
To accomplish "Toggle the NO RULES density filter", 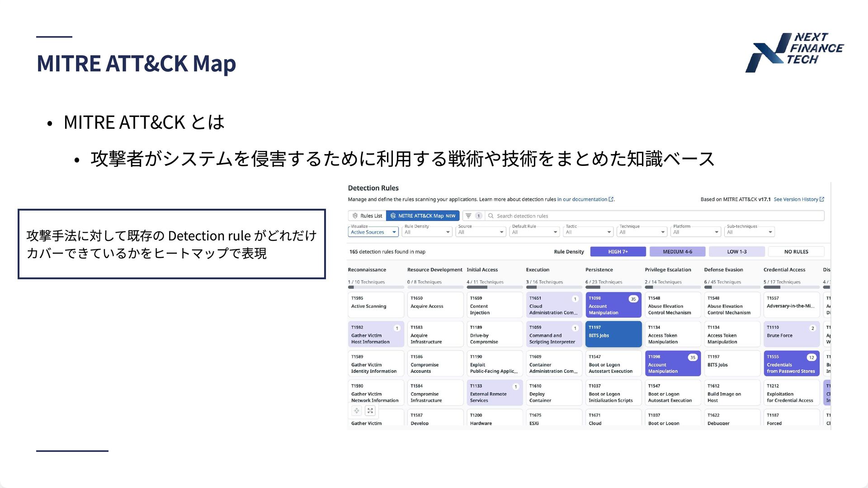I will [x=796, y=252].
